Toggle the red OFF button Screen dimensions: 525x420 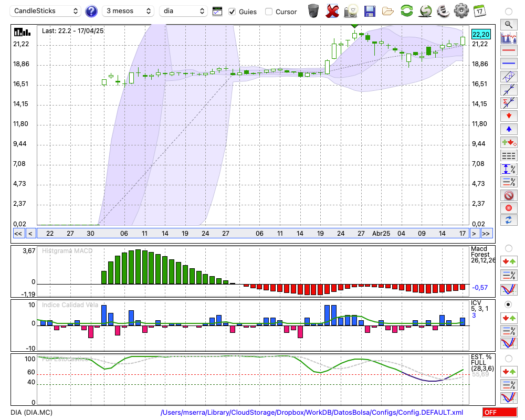click(x=500, y=412)
